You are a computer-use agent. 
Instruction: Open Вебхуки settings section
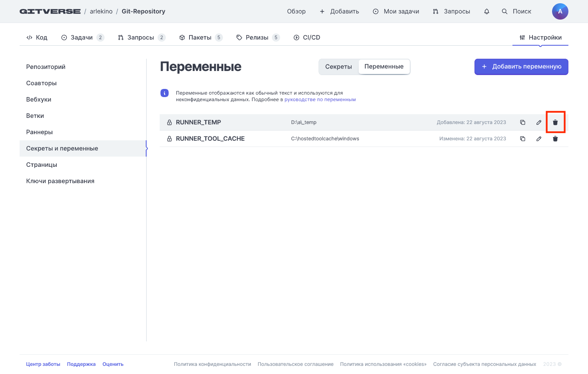[39, 100]
